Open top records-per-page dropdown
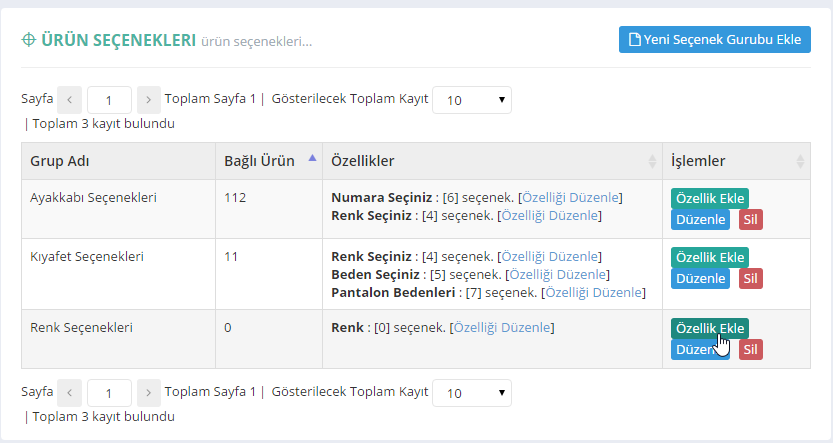 [x=472, y=100]
